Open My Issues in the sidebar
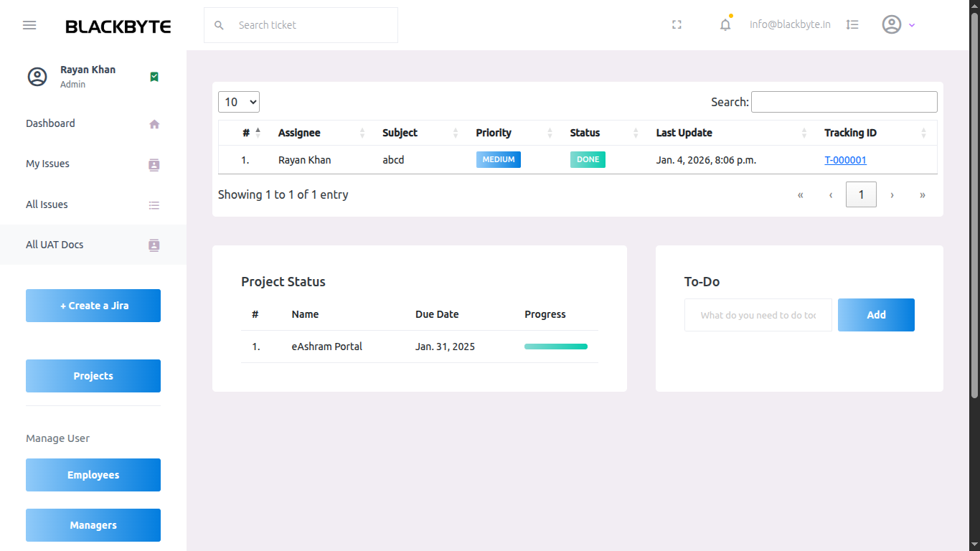The height and width of the screenshot is (551, 980). coord(93,164)
